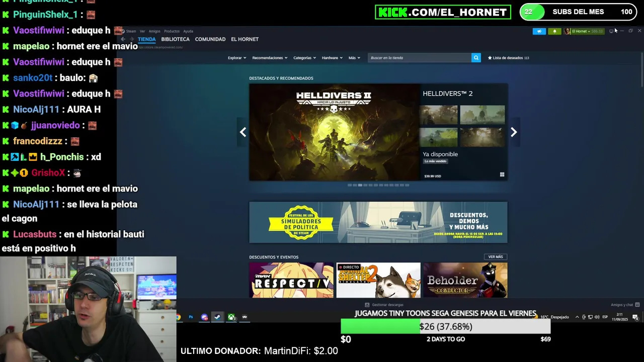Click the ESP language indicator
Viewport: 644px width, 362px height.
click(x=605, y=317)
